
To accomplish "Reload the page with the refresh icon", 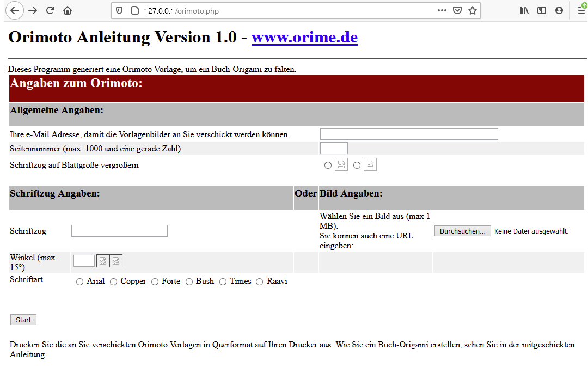I will 50,10.
